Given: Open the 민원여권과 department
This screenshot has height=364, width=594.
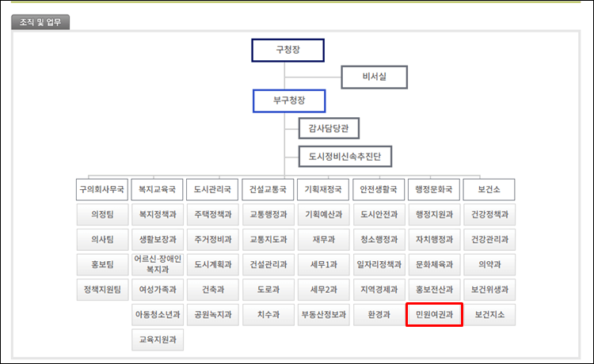Looking at the screenshot, I should pyautogui.click(x=434, y=314).
